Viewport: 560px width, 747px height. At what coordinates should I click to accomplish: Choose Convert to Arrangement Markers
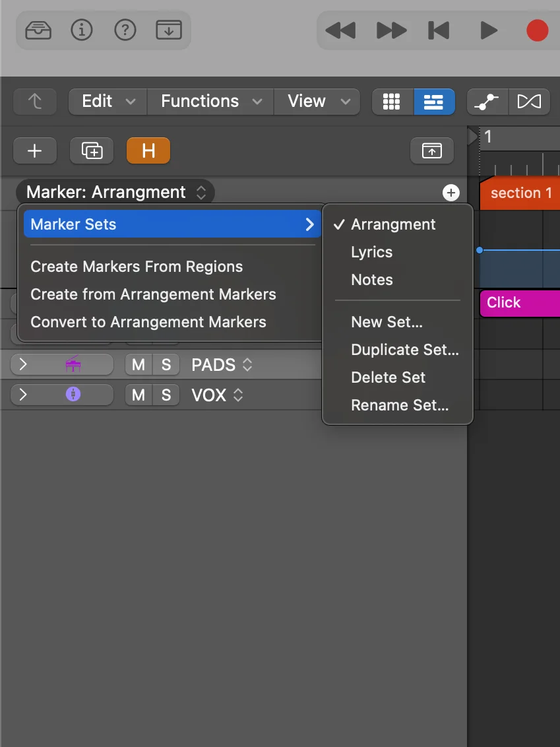point(148,322)
